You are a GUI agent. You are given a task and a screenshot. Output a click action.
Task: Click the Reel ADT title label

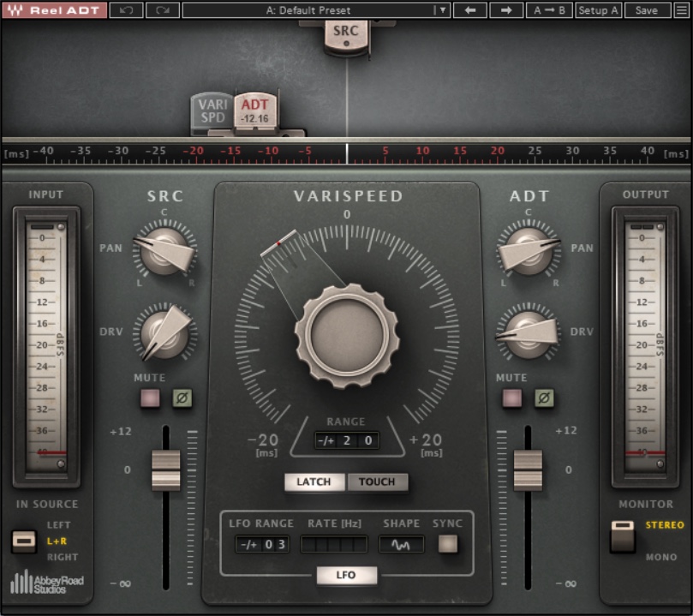[65, 10]
